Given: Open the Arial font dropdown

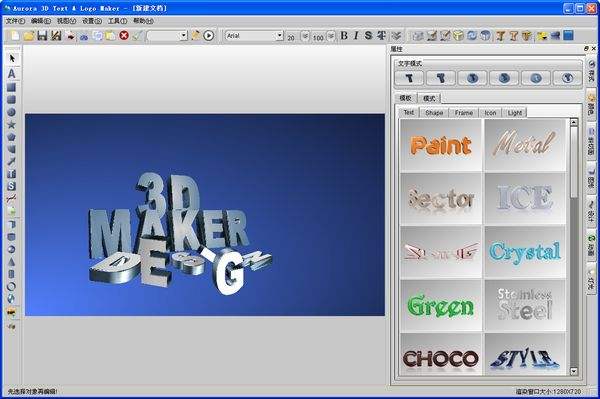Looking at the screenshot, I should coord(280,36).
